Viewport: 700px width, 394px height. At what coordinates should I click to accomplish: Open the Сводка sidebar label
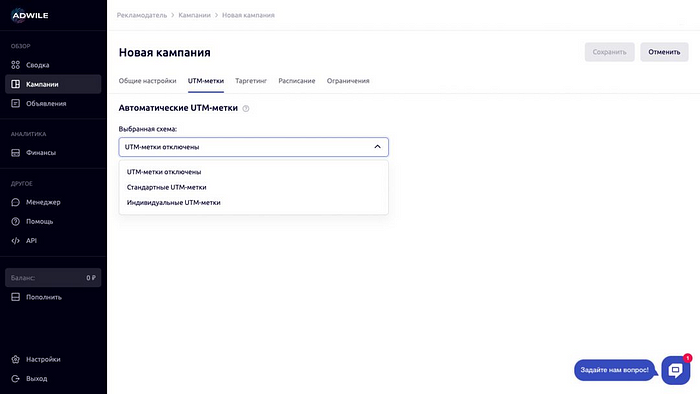[38, 65]
